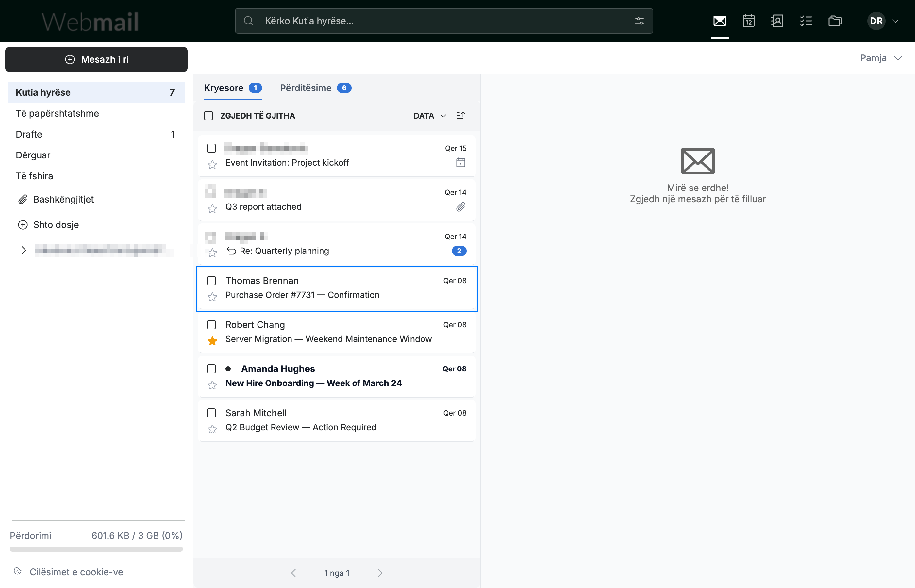Select the Thomas Brennan message checkbox

click(211, 281)
